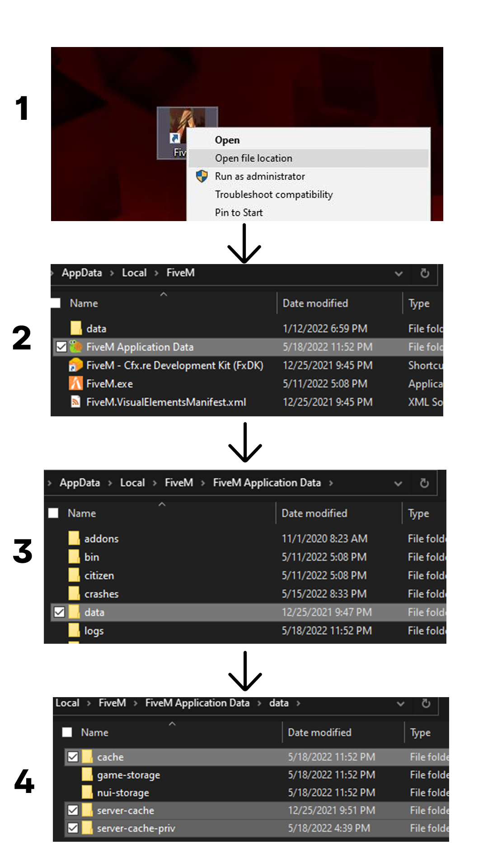Open the FiveM Application Data snail icon
The height and width of the screenshot is (868, 488).
point(76,347)
